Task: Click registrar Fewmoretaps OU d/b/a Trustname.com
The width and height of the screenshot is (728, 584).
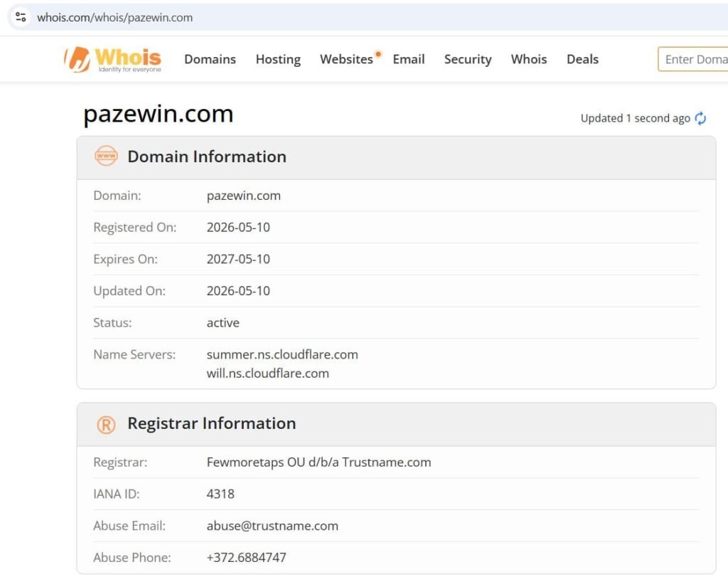Action: (319, 462)
